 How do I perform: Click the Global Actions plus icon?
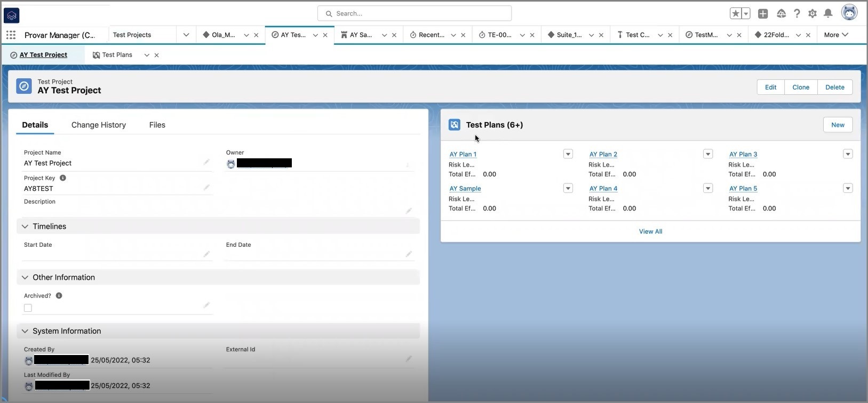[x=763, y=14]
